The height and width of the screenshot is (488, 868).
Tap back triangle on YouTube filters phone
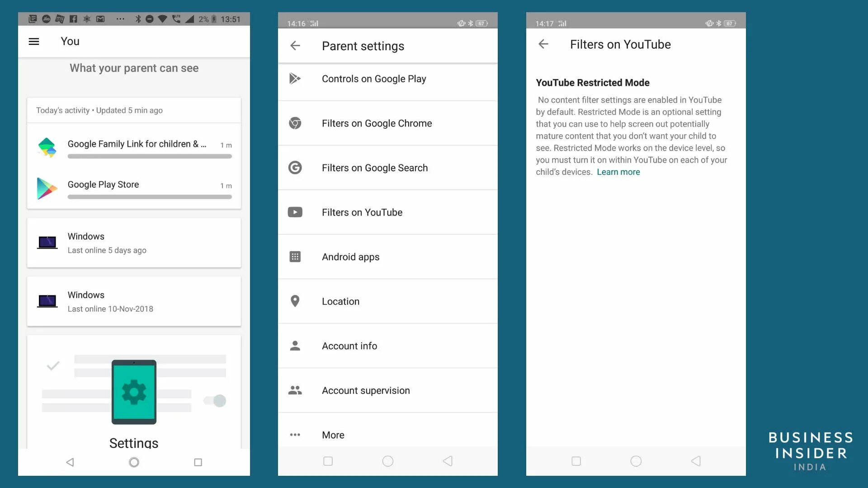(x=696, y=461)
